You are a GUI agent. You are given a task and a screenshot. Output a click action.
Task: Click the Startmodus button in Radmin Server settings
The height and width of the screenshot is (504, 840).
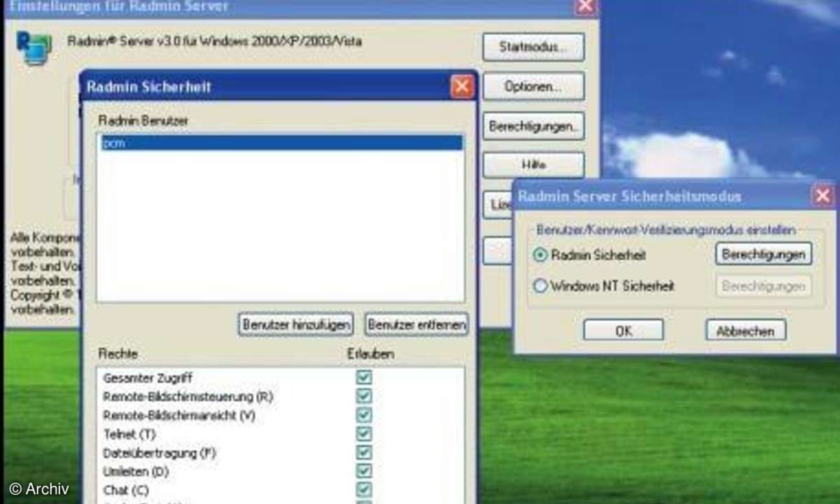(533, 48)
